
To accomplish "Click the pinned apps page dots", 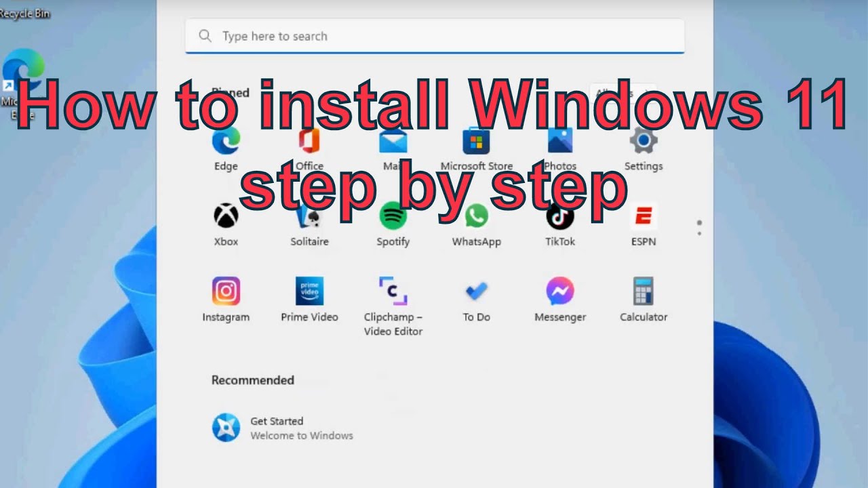I will (x=699, y=228).
